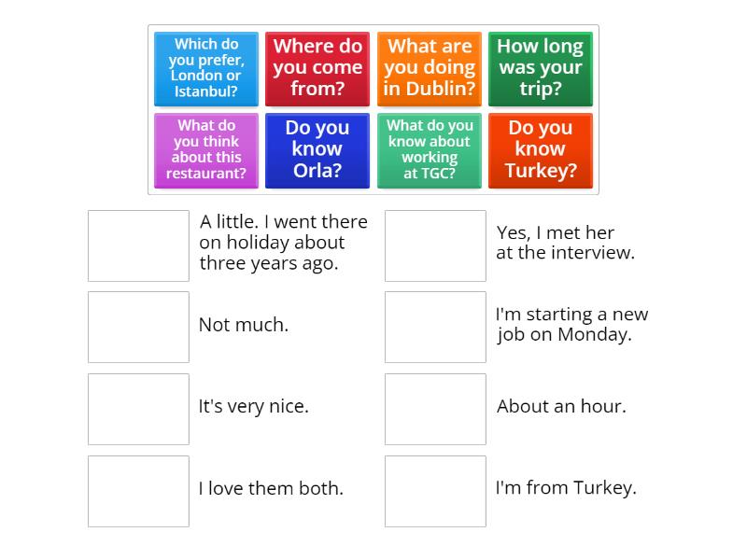Click the red-orange 'Do you know Turkey?' tile
The image size is (747, 560).
[541, 150]
